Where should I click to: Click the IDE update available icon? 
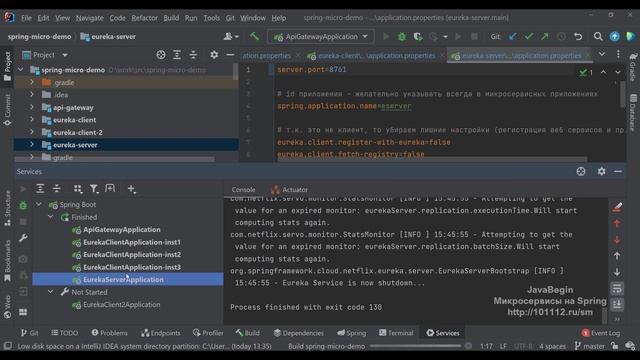(x=614, y=37)
